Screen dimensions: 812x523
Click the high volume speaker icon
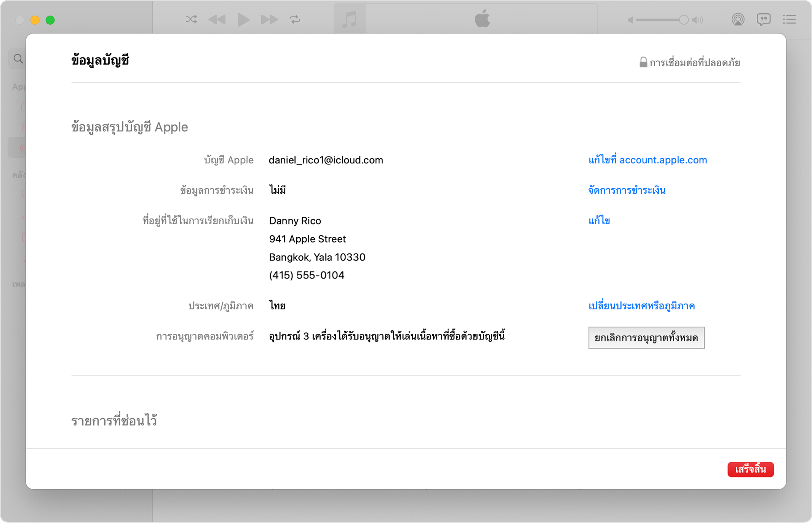pyautogui.click(x=697, y=20)
